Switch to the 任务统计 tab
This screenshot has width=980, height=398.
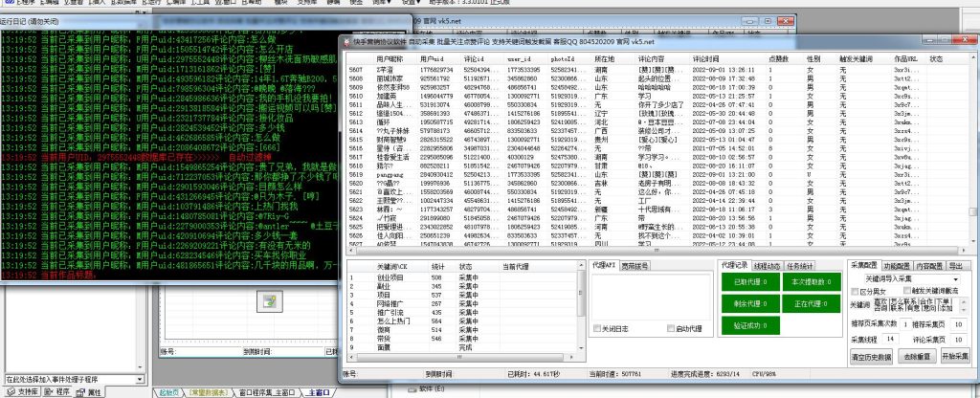click(x=800, y=265)
